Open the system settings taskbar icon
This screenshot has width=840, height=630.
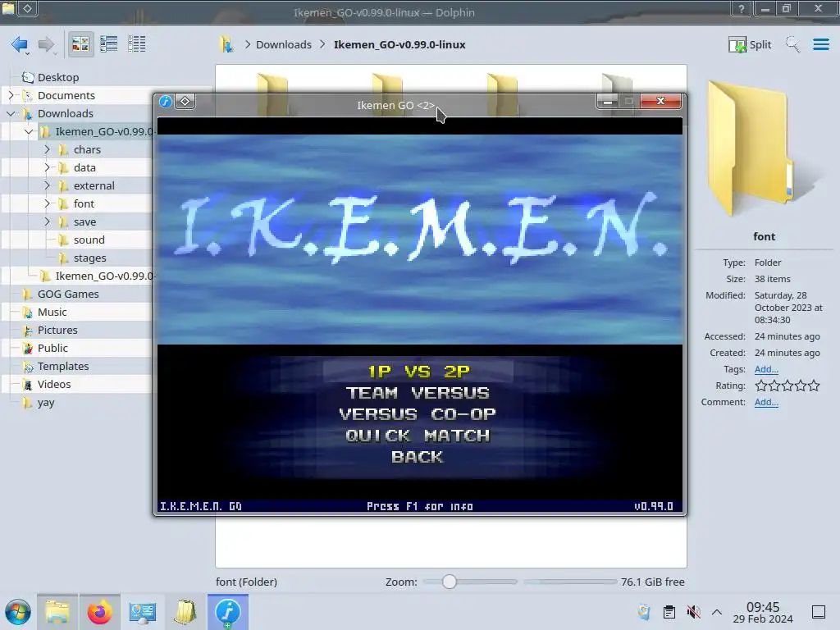pyautogui.click(x=142, y=612)
